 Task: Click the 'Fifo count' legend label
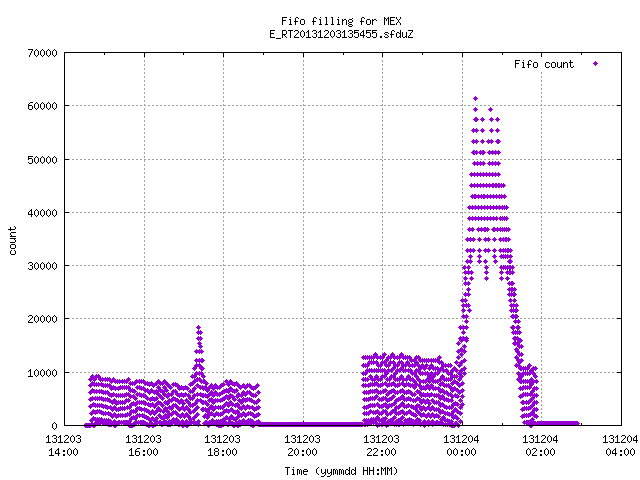click(544, 64)
